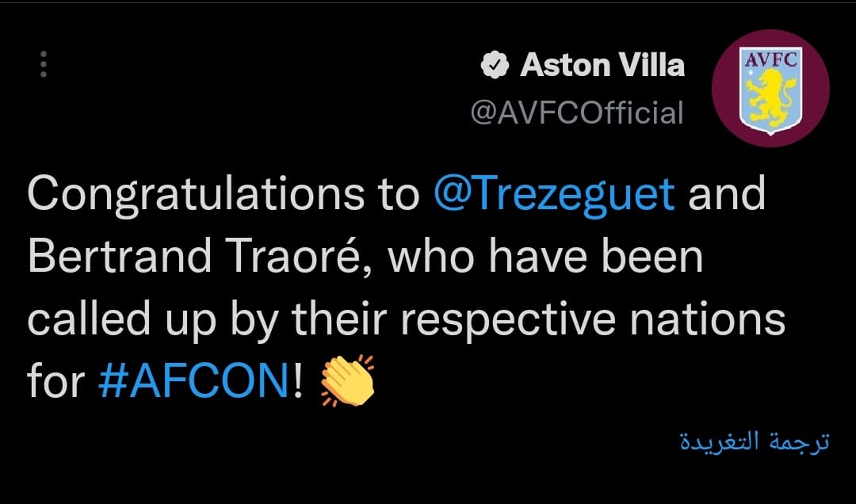The width and height of the screenshot is (856, 504).
Task: Click the Arabic translate tweet link
Action: coord(755,442)
